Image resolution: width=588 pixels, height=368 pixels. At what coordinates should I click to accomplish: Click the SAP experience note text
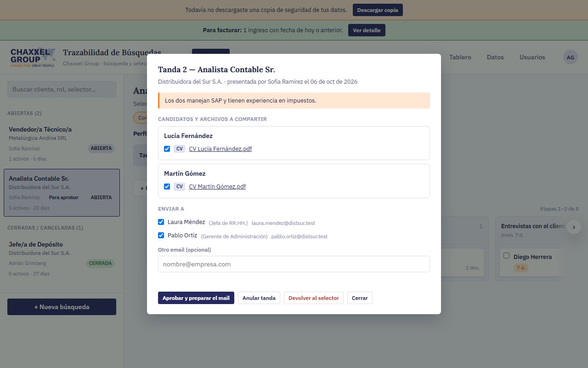241,100
